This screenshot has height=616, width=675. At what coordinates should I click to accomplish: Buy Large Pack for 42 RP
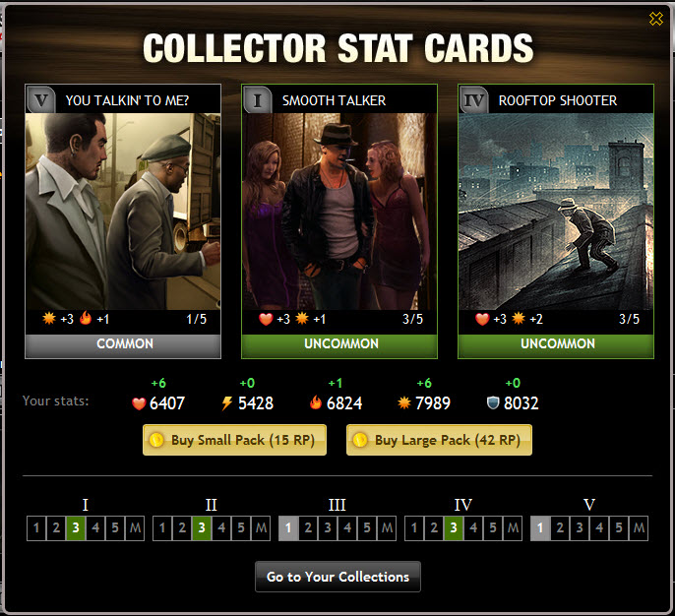click(x=439, y=440)
